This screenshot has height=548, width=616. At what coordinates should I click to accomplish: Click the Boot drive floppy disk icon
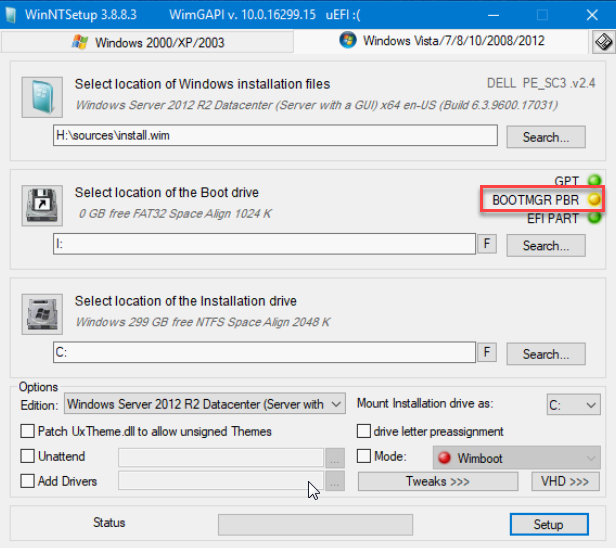tap(41, 204)
